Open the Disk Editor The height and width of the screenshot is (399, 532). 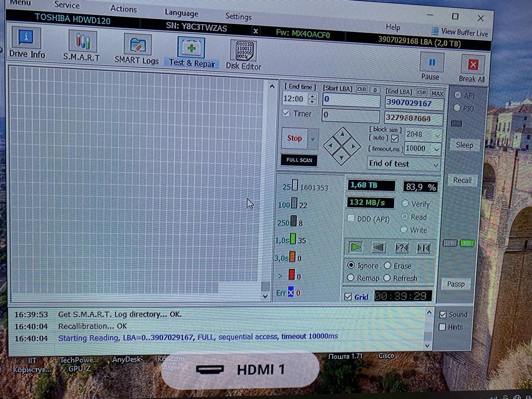pos(243,55)
